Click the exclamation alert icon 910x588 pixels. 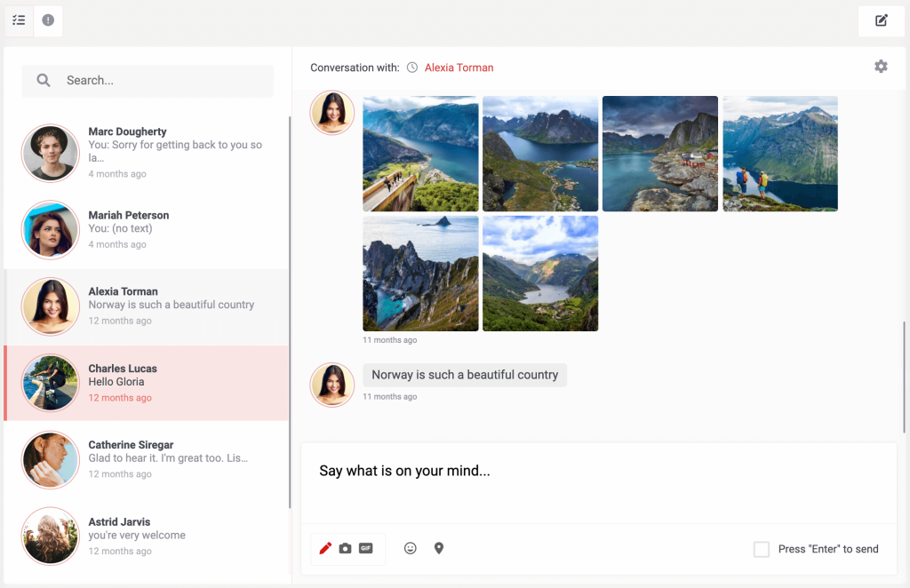click(48, 20)
